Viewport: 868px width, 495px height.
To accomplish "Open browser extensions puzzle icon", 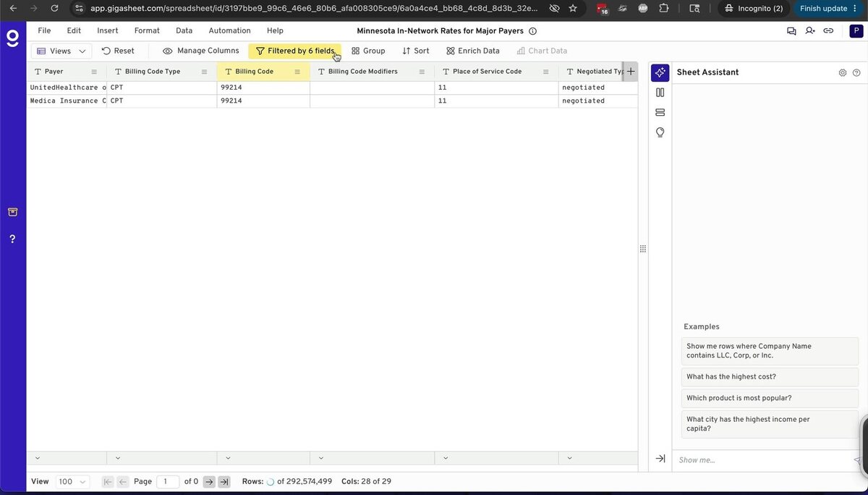I will (x=664, y=9).
